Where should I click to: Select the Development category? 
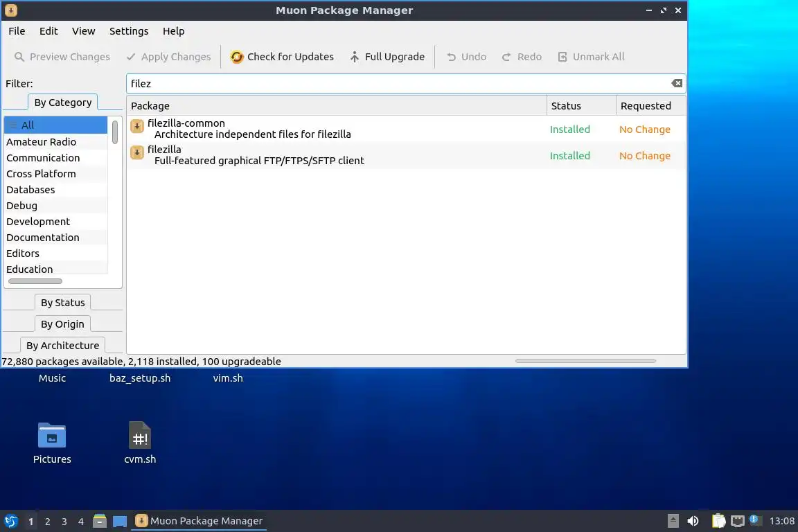56,222
